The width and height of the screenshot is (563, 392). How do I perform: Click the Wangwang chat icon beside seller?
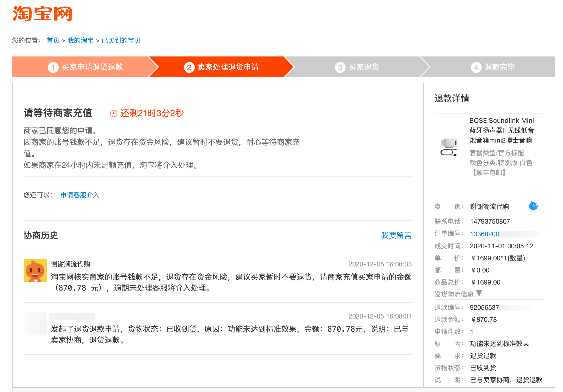point(533,206)
